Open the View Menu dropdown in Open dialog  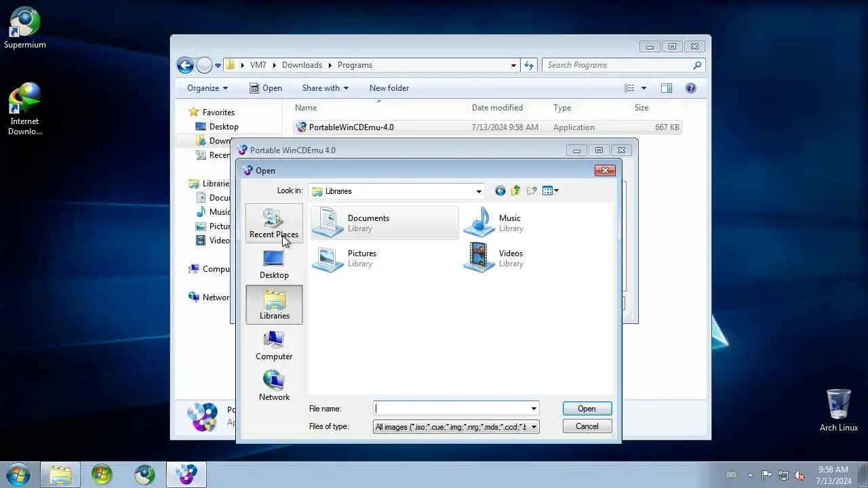coord(550,191)
